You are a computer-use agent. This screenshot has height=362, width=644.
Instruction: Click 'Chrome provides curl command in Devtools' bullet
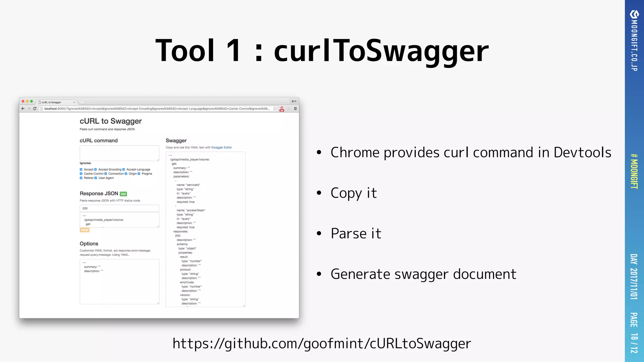pyautogui.click(x=471, y=153)
